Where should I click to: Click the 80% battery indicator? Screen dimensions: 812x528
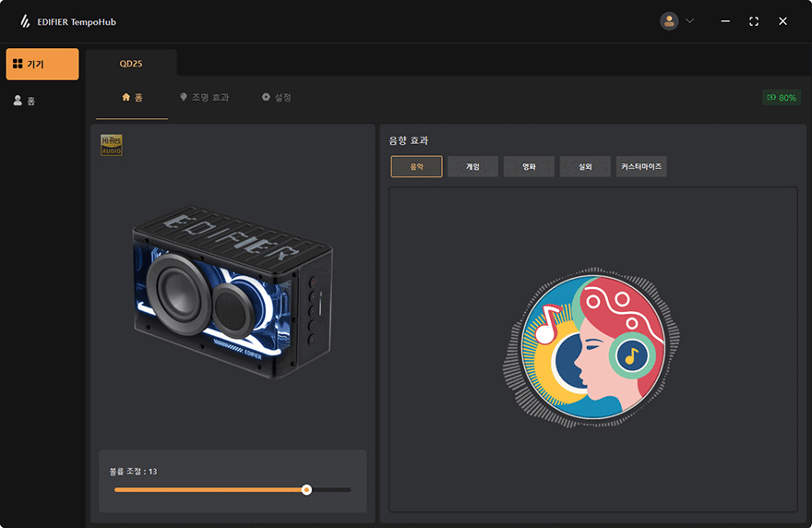782,98
